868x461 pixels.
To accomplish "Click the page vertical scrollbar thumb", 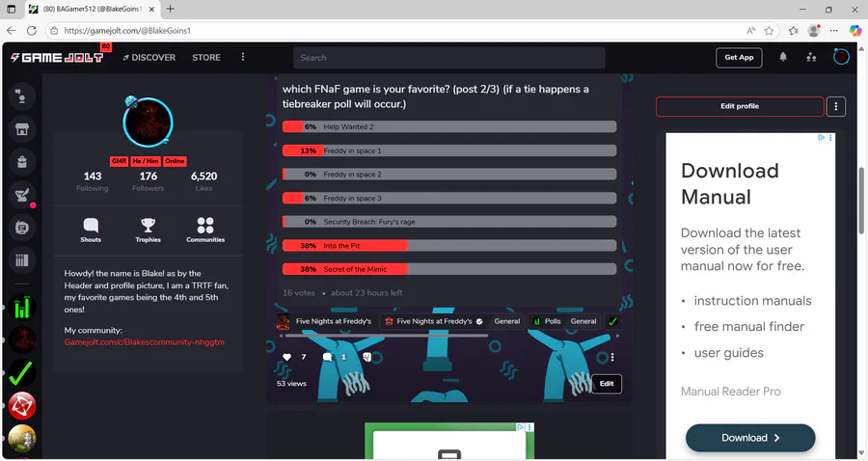I will pyautogui.click(x=861, y=201).
